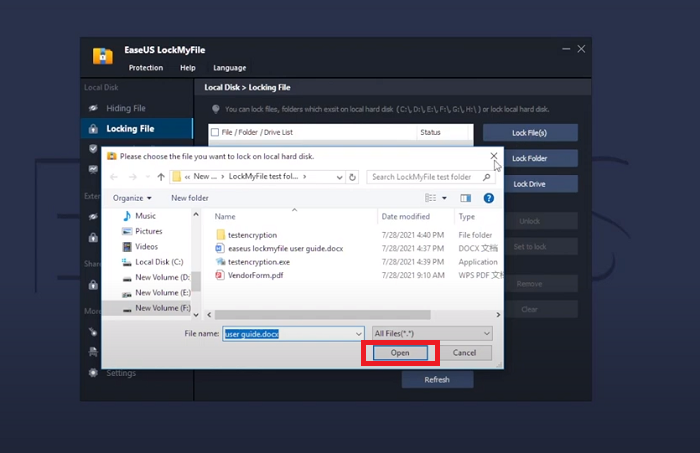The image size is (700, 453).
Task: Click the back navigation arrow
Action: click(x=114, y=177)
